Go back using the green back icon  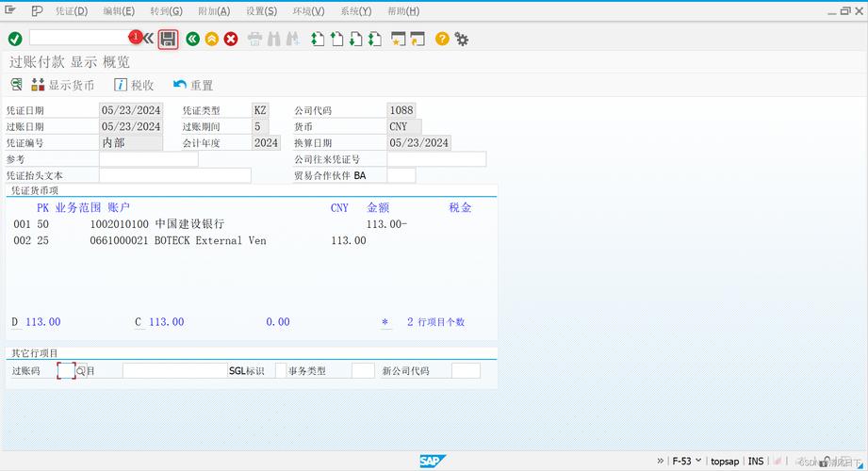(x=192, y=39)
